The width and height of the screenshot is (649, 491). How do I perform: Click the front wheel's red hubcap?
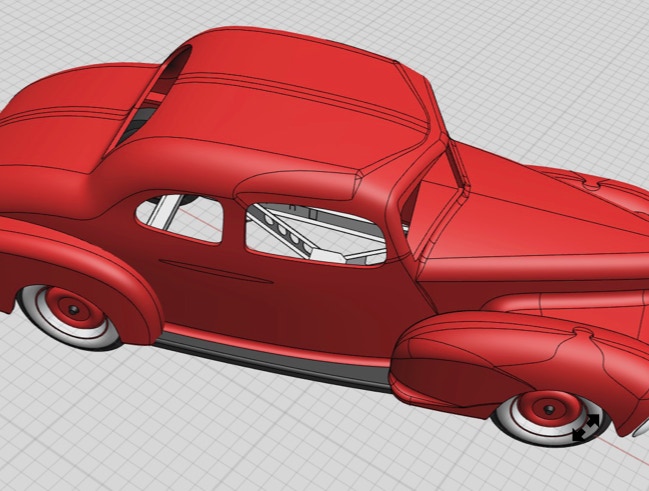[546, 408]
